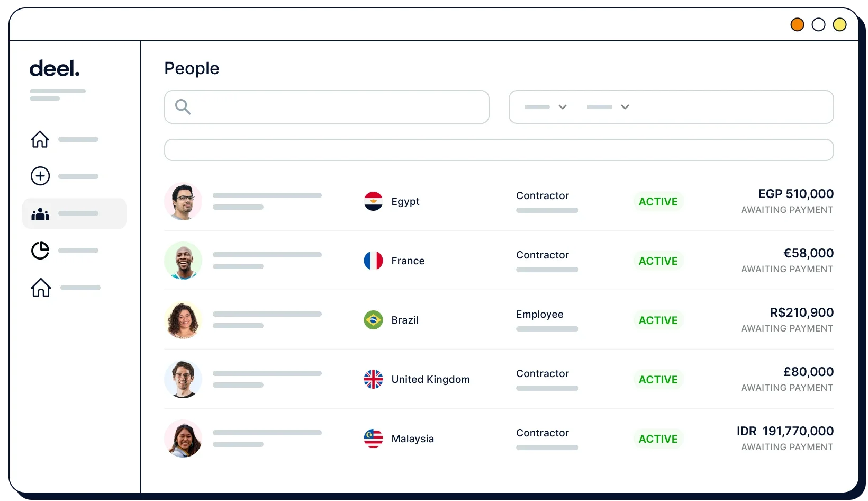
Task: Open the second filter dropdown
Action: point(608,107)
